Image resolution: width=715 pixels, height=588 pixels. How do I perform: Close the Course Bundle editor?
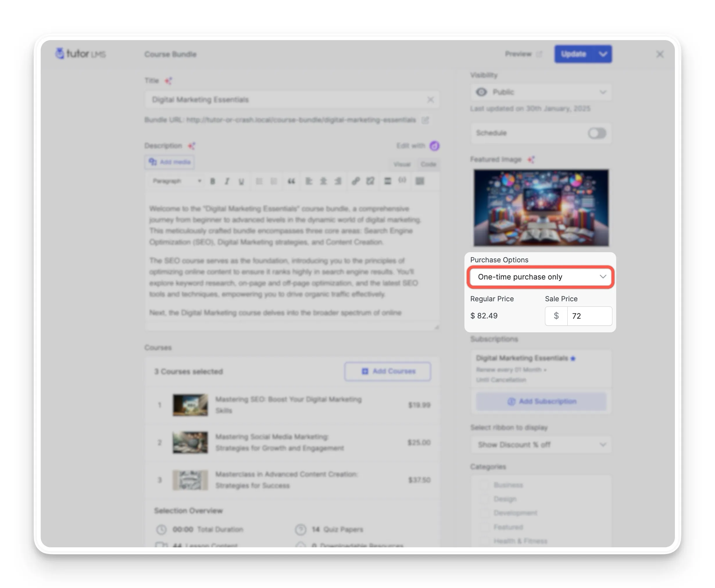pos(659,54)
